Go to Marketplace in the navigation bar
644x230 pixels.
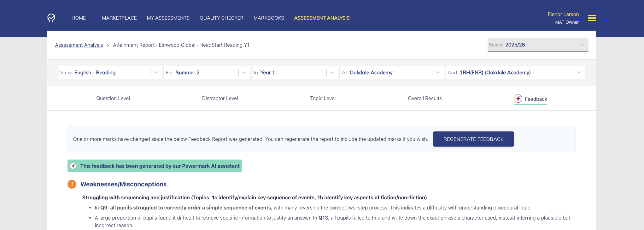[119, 18]
